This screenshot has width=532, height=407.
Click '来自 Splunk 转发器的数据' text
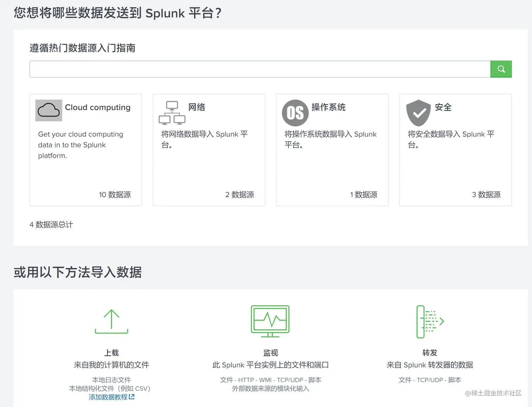coord(430,365)
